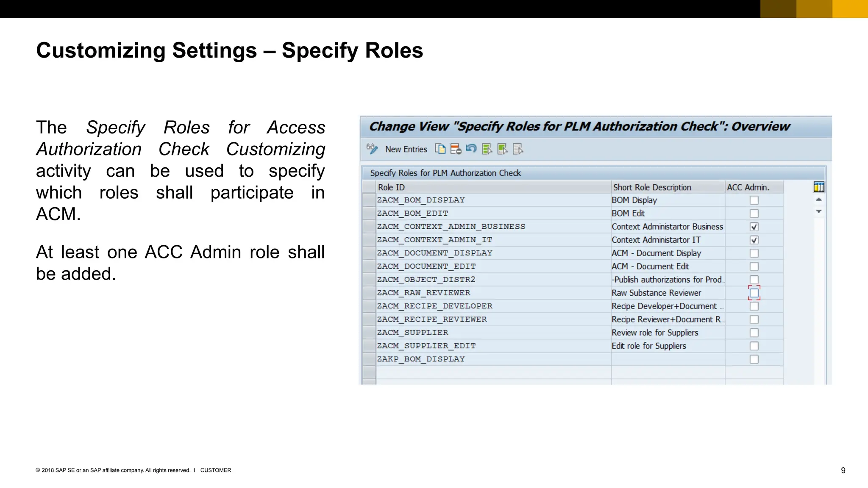This screenshot has width=868, height=488.
Task: Click the Role ID column header
Action: [493, 187]
